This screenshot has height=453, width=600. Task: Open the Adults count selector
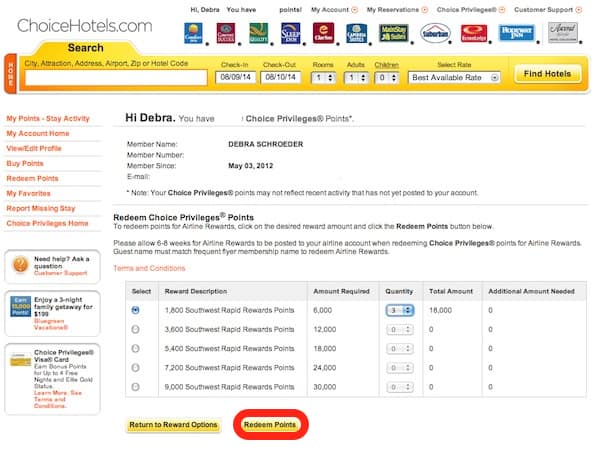[x=356, y=78]
